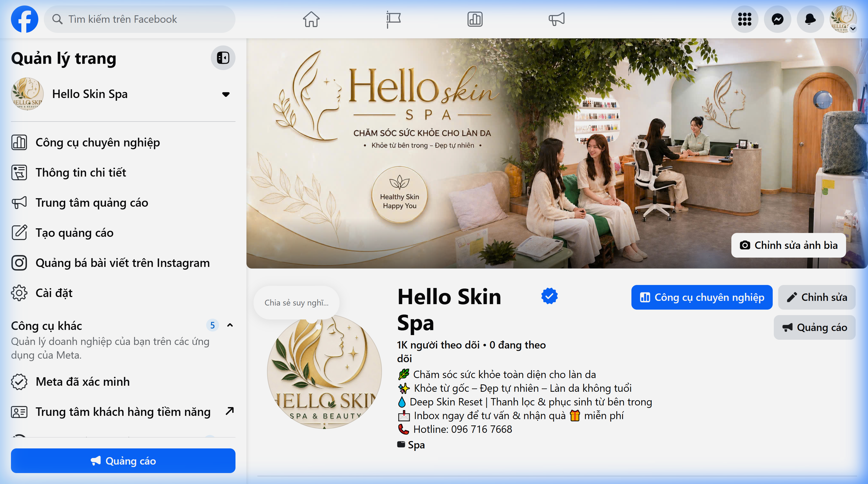Click the pencil icon beside Tạo quảng cáo
868x484 pixels.
[x=19, y=233]
